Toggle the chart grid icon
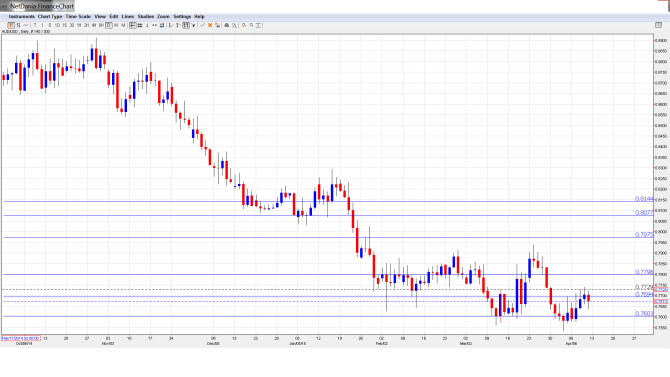This screenshot has height=377, width=670. 140,26
